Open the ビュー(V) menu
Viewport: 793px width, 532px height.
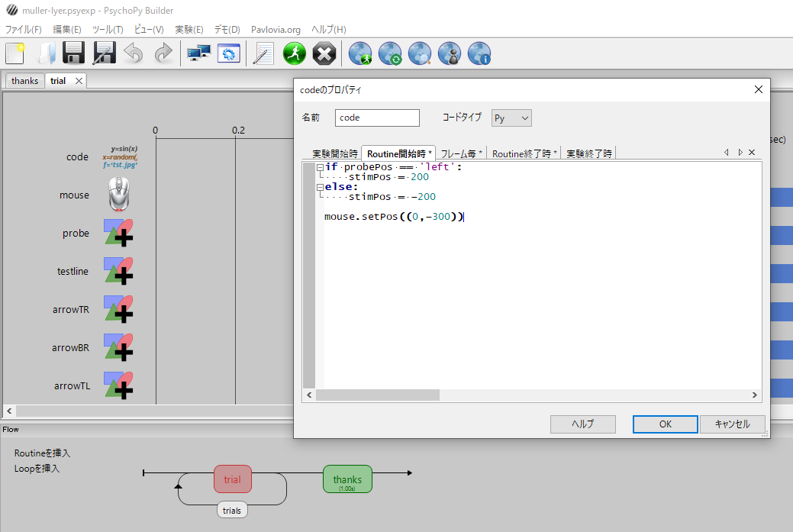[x=149, y=29]
